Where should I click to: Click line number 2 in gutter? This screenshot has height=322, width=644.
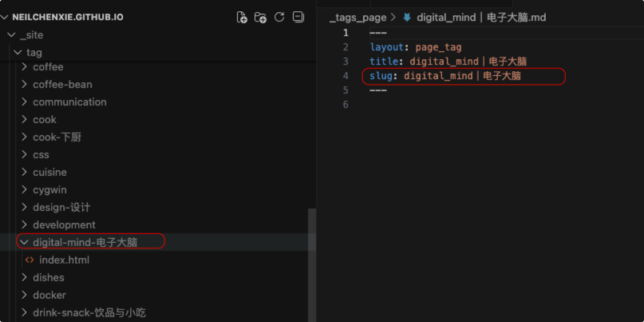click(346, 47)
